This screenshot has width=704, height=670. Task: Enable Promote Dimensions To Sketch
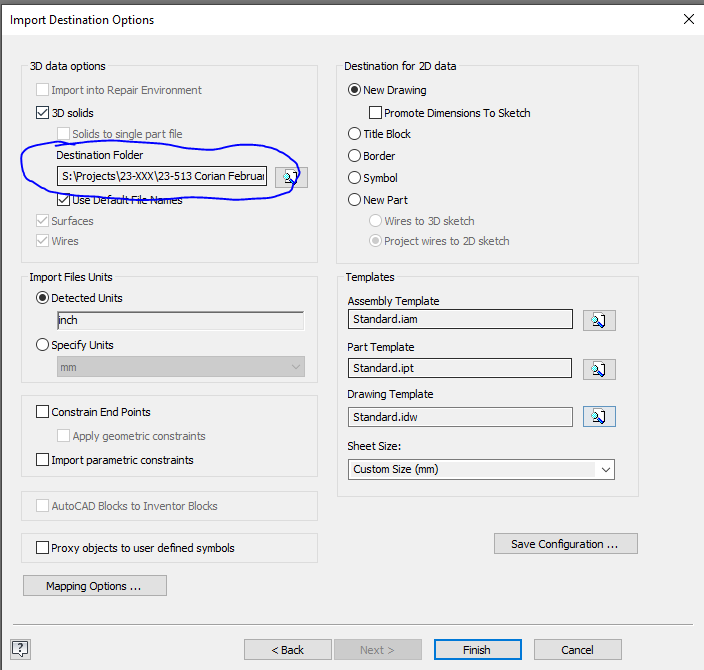(375, 112)
